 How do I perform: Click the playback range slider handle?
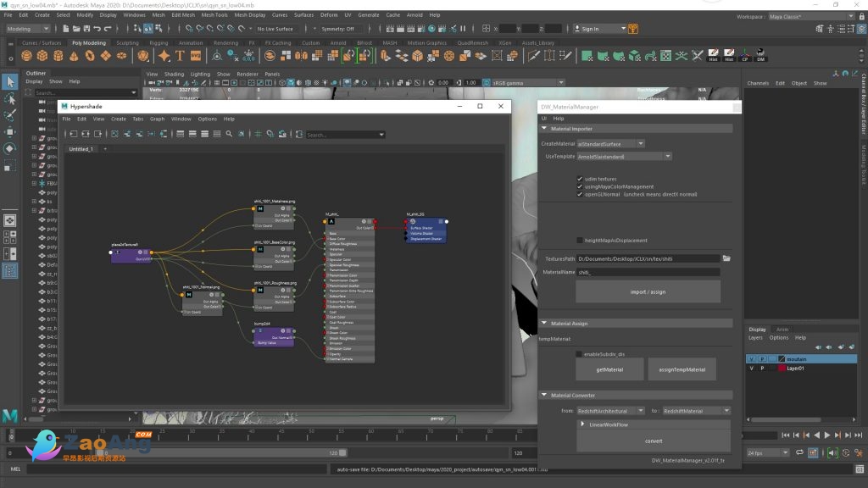pos(342,452)
